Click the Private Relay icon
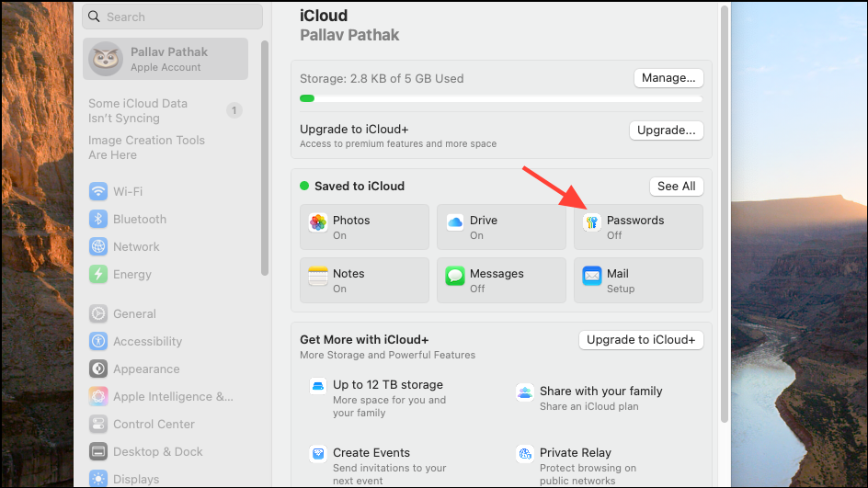The height and width of the screenshot is (488, 868). (525, 454)
